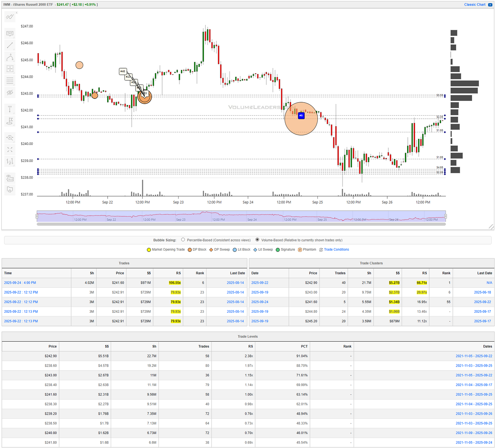Screen dimensions: 496x448
Task: Open trade 2025-09-22 : 12:12 PM first row
Action: point(21,292)
